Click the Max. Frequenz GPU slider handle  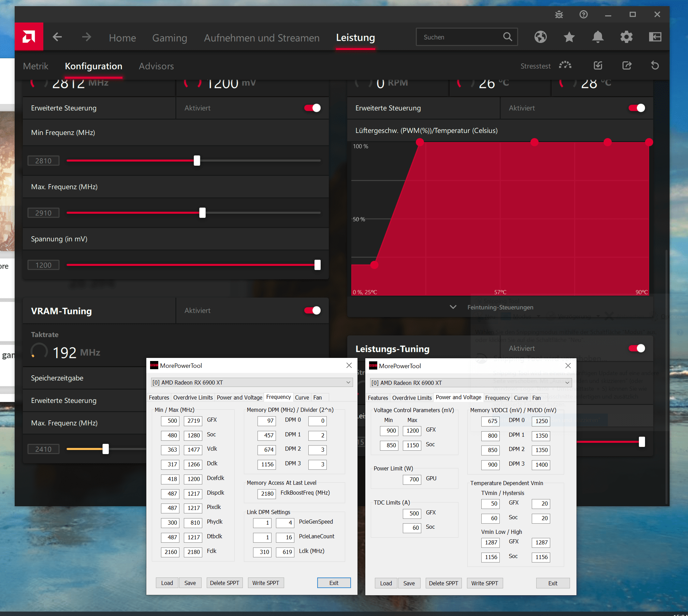(x=202, y=213)
